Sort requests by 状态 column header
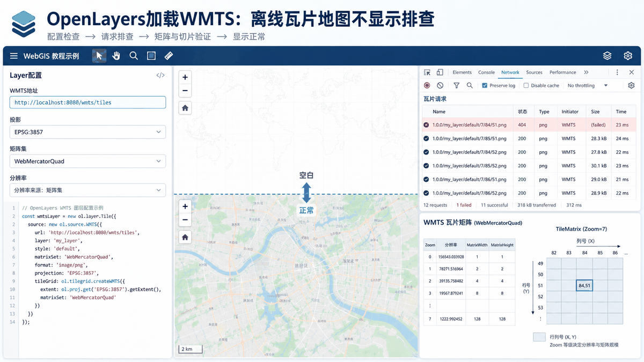Image resolution: width=644 pixels, height=362 pixels. point(522,112)
